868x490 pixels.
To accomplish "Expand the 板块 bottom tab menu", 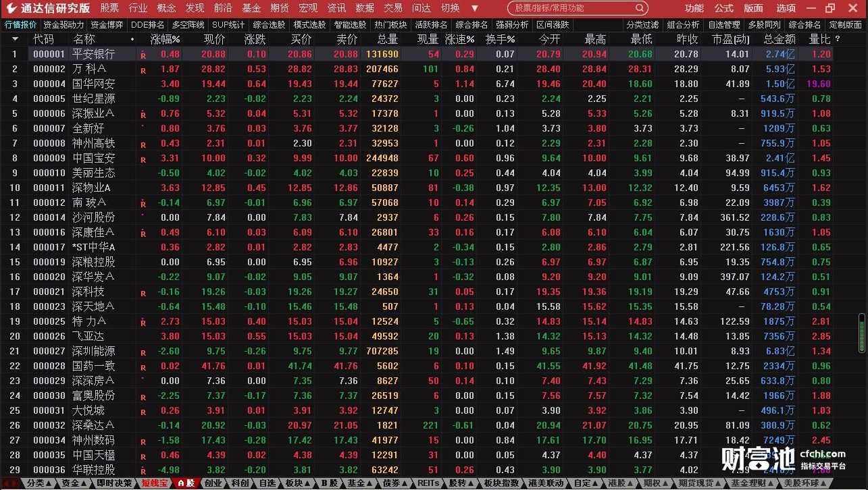I will pyautogui.click(x=297, y=483).
